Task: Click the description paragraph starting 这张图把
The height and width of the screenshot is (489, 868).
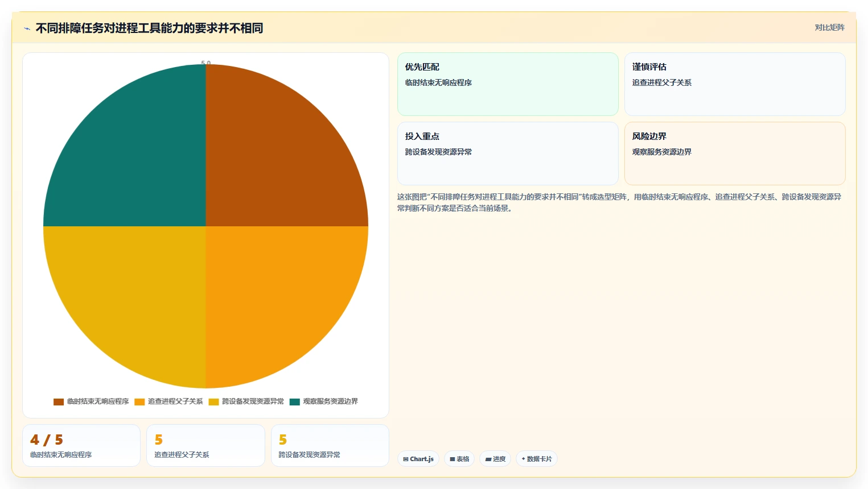Action: pyautogui.click(x=619, y=202)
